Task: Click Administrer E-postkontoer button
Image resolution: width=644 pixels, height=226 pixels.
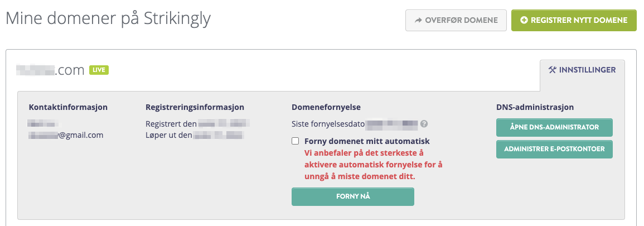Action: (x=554, y=149)
